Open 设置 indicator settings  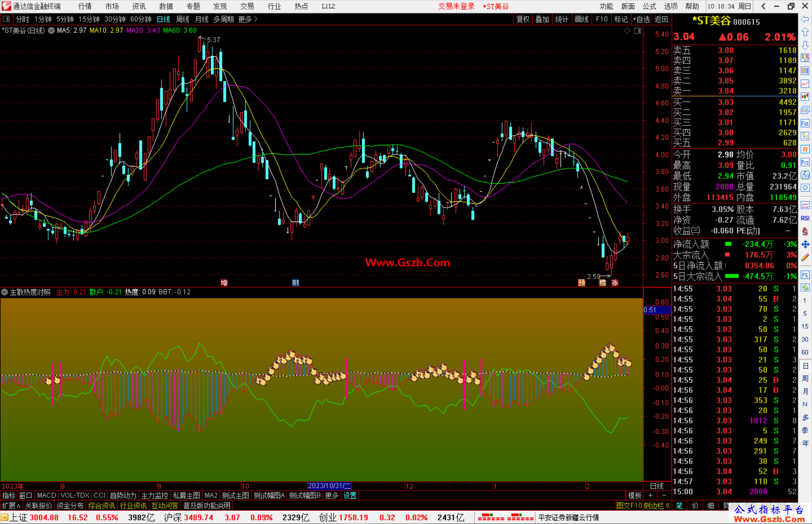click(350, 495)
